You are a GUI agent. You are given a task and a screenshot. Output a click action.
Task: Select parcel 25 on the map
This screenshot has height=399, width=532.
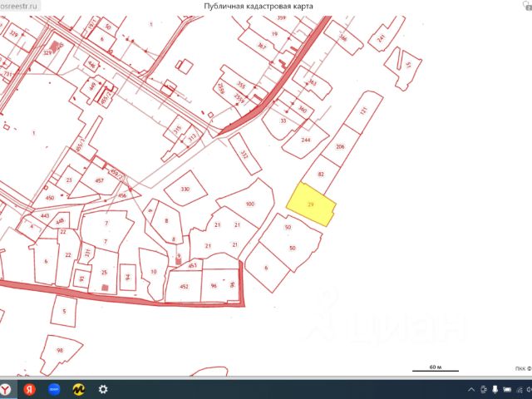point(104,272)
